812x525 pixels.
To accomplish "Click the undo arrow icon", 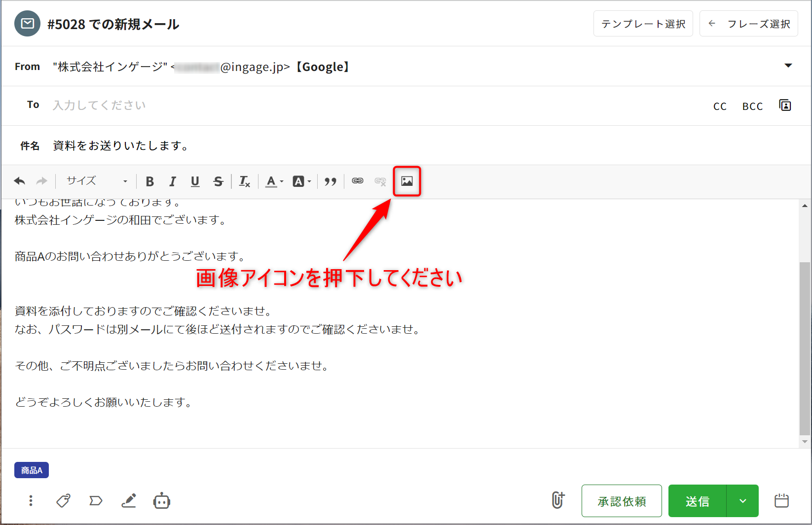I will [x=20, y=181].
